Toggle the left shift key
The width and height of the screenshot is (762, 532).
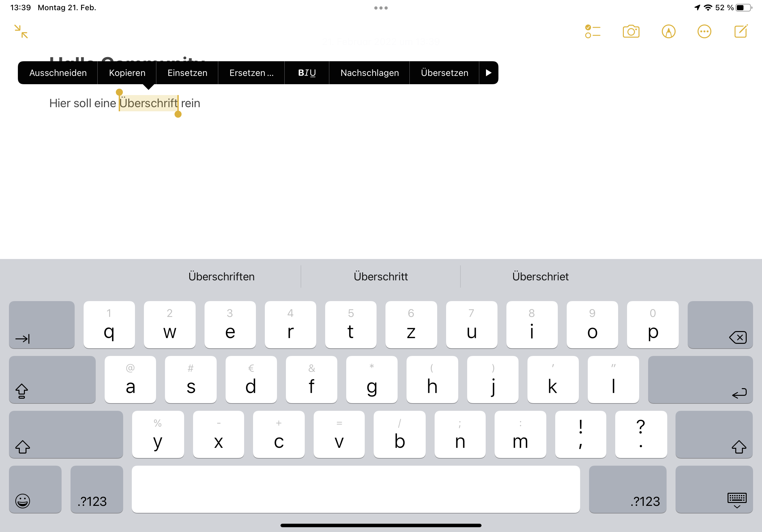tap(66, 434)
